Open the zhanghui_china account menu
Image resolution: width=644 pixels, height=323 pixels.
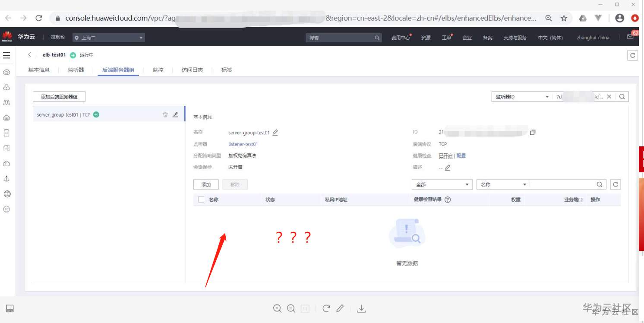[x=593, y=38]
